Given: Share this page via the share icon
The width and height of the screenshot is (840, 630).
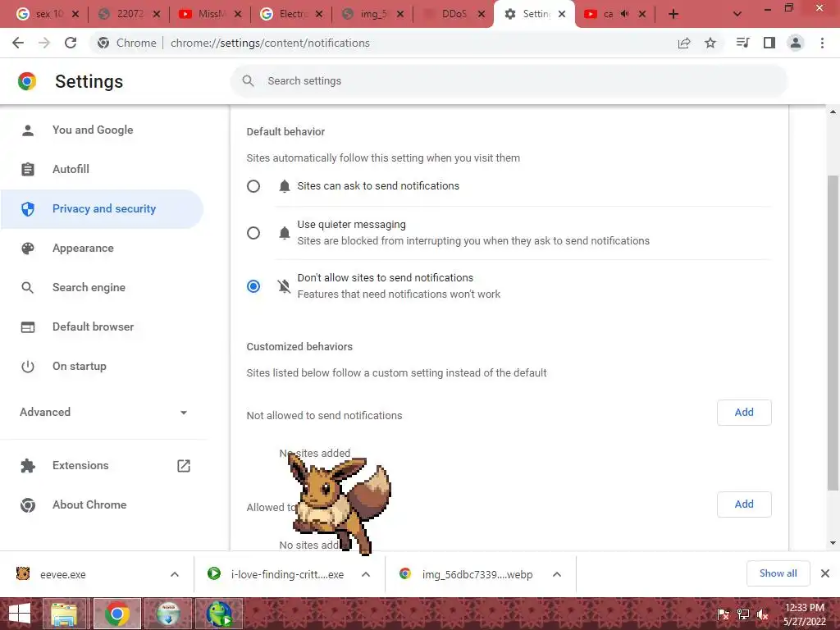Looking at the screenshot, I should point(684,43).
